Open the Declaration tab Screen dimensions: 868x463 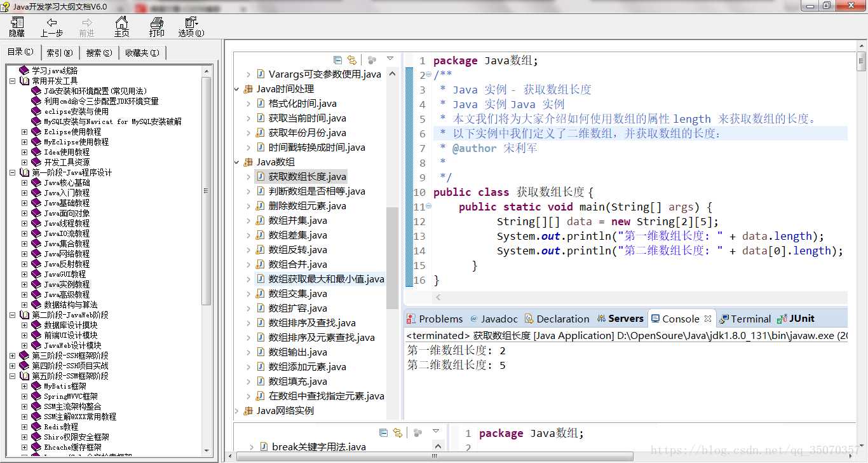click(x=557, y=319)
